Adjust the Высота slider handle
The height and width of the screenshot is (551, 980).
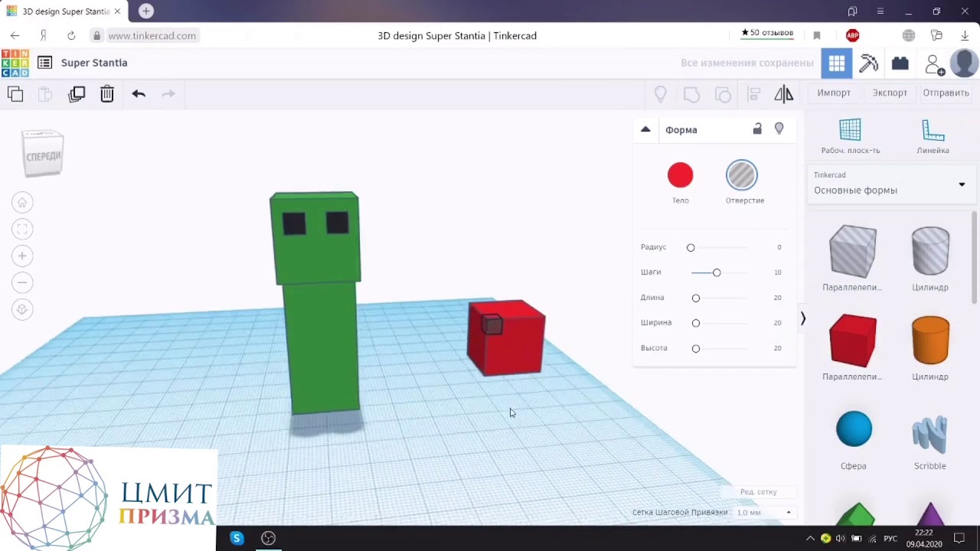[696, 348]
